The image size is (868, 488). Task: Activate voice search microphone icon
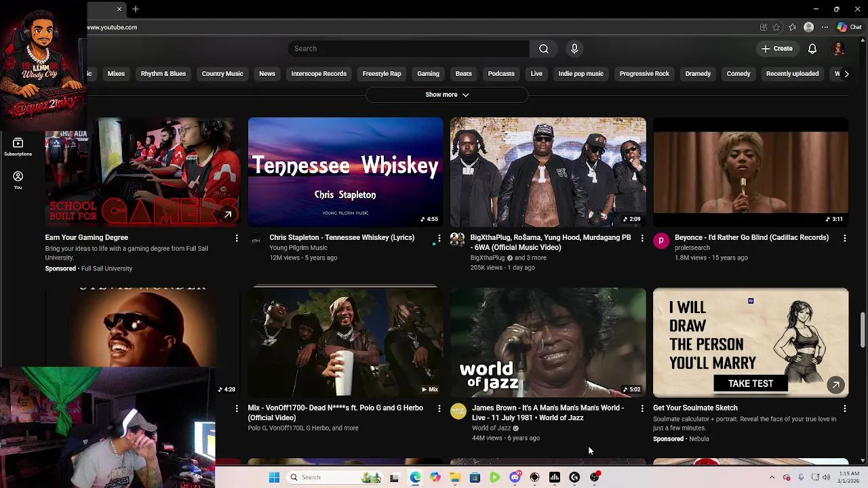574,49
